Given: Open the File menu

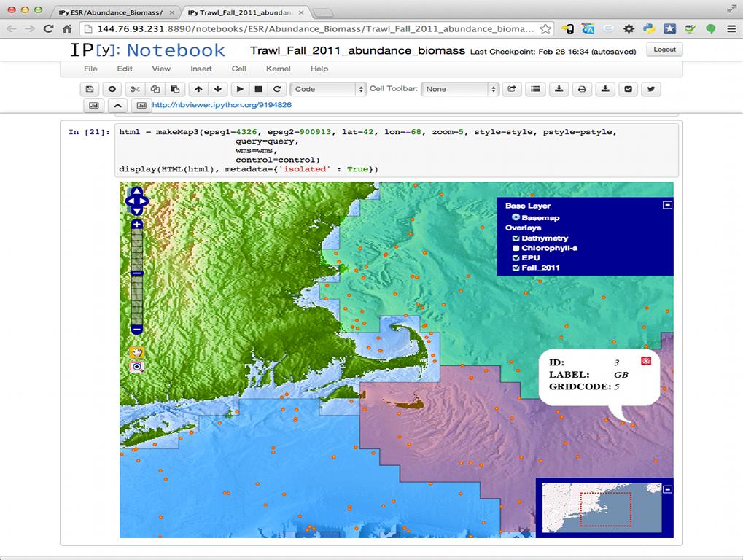Looking at the screenshot, I should (90, 69).
